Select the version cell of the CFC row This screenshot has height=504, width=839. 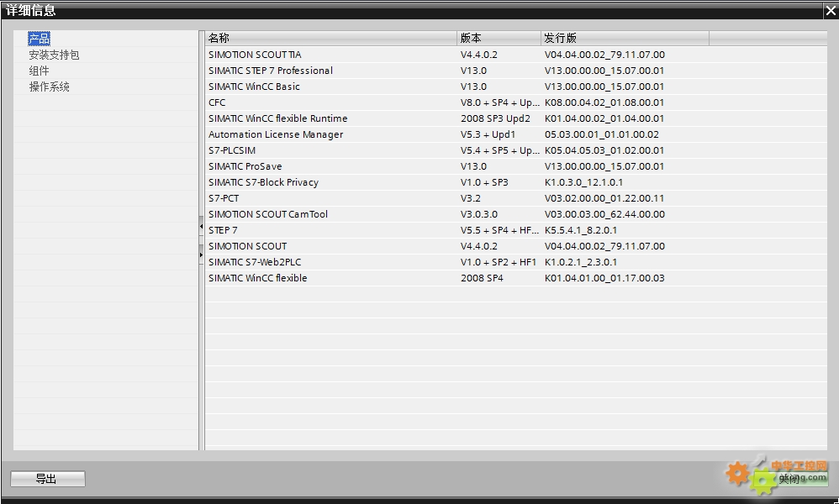(x=499, y=102)
